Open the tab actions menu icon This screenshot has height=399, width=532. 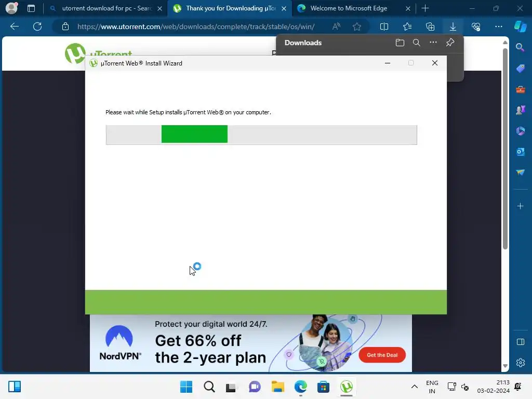(x=31, y=8)
